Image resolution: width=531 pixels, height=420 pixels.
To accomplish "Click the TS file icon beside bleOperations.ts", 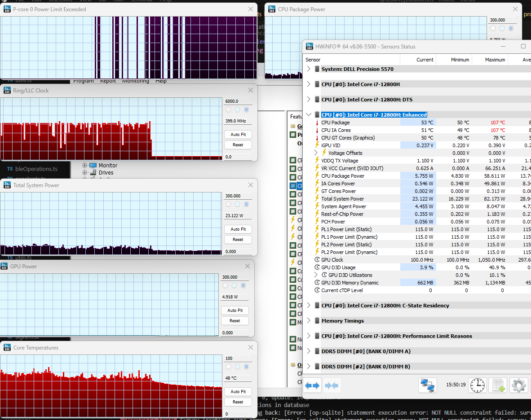I will pyautogui.click(x=10, y=169).
